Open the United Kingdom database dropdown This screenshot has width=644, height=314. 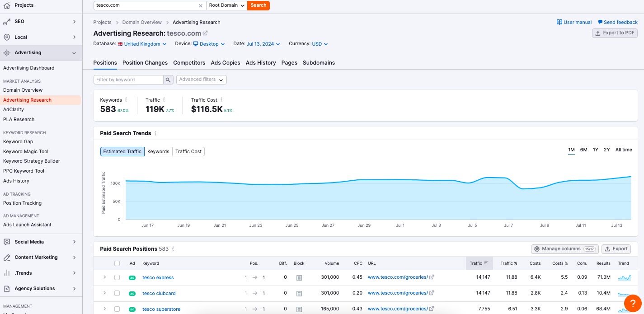pos(141,43)
